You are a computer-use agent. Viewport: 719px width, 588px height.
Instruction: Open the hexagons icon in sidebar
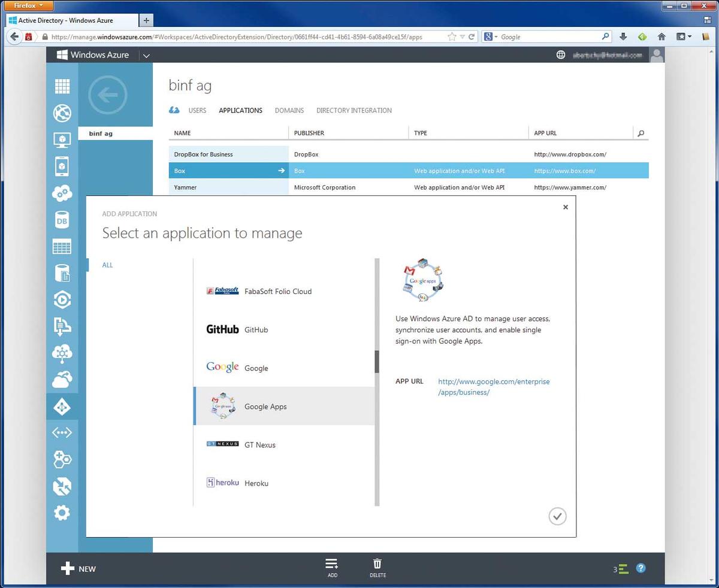(x=62, y=459)
